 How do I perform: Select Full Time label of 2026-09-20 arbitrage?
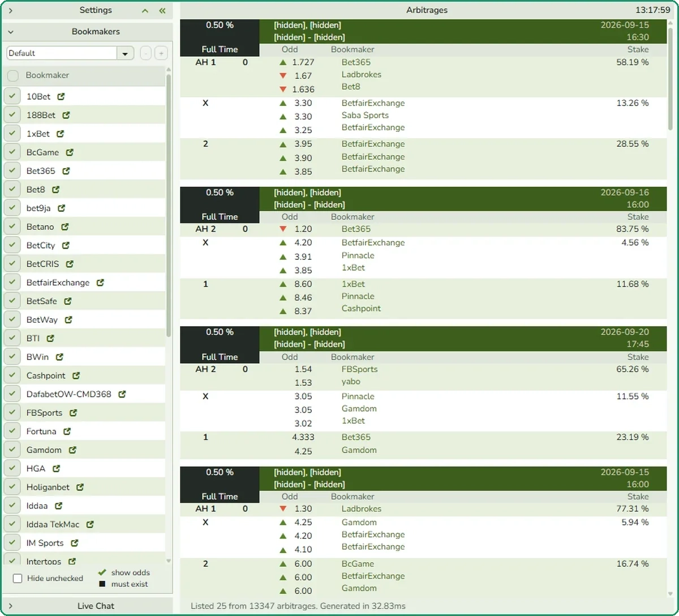click(220, 357)
